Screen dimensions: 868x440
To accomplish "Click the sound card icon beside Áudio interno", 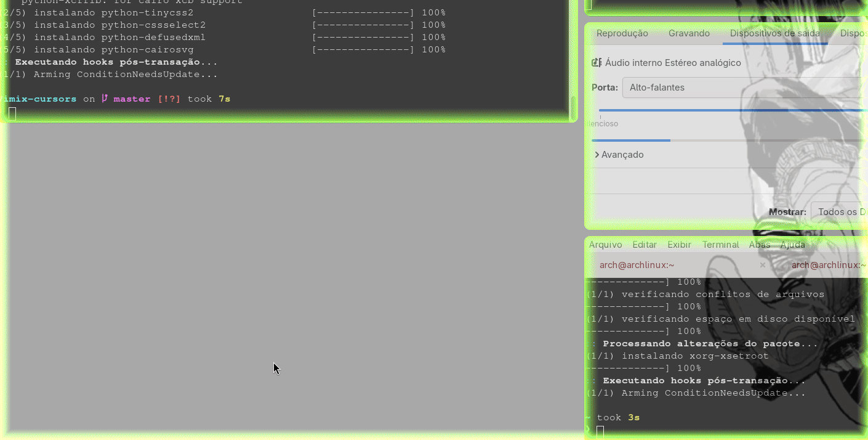I will tap(596, 62).
